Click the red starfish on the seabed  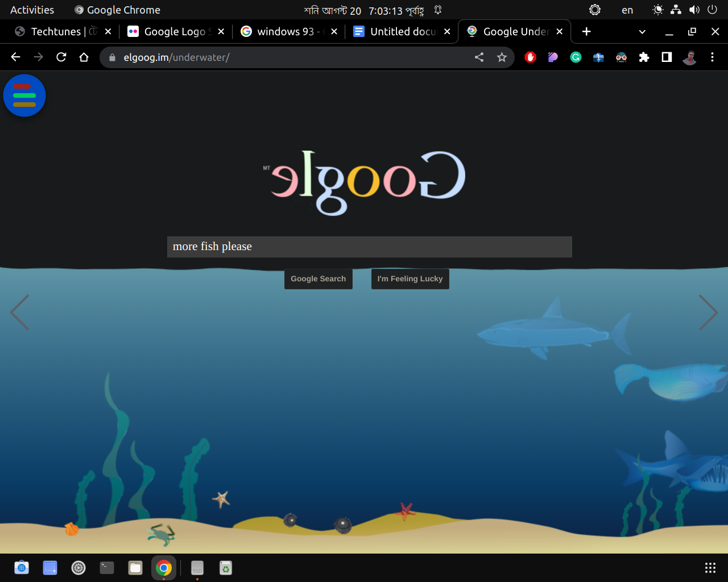click(404, 511)
